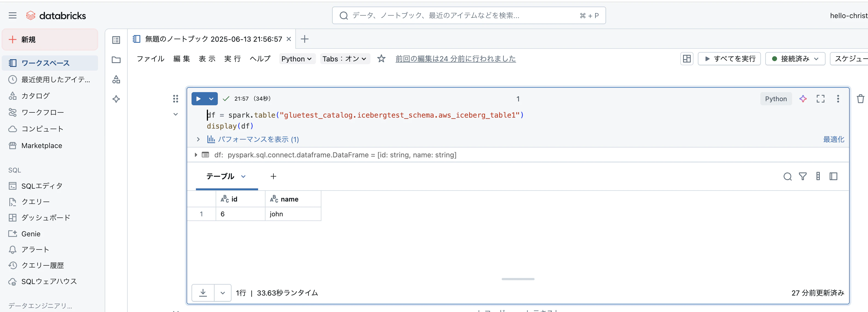Viewport: 868px width, 312px height.
Task: Open SQLエディタ in the sidebar
Action: pos(50,186)
